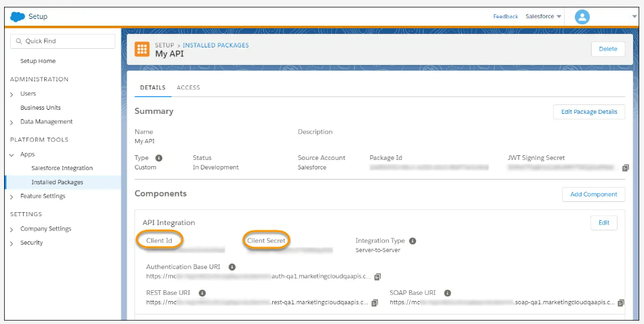
Task: Click the Quick Find search icon
Action: tap(18, 41)
